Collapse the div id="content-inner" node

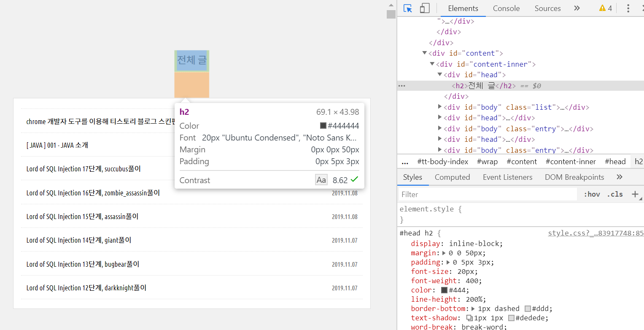coord(432,64)
